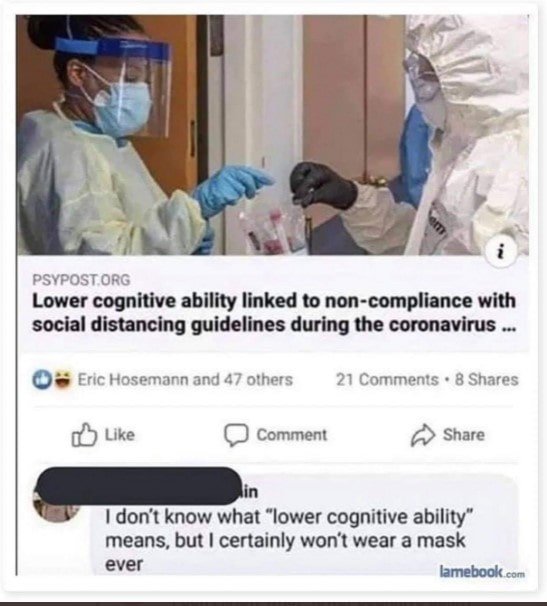The image size is (547, 606).
Task: Open the article preview image
Action: 272,134
